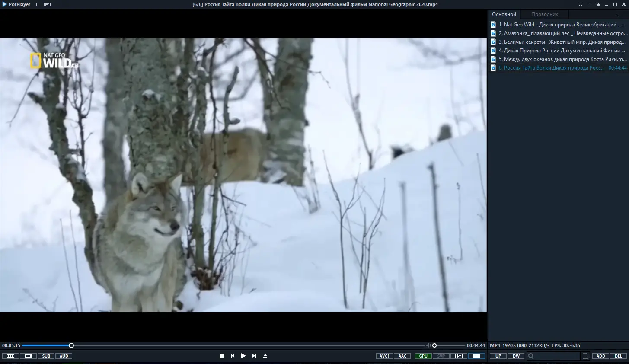629x364 pixels.
Task: Toggle GPU acceleration indicator
Action: point(423,356)
